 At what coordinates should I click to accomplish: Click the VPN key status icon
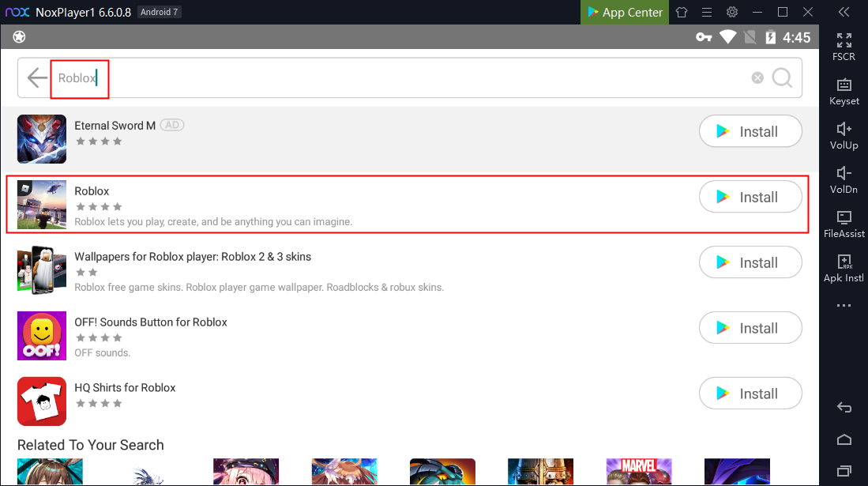coord(704,37)
